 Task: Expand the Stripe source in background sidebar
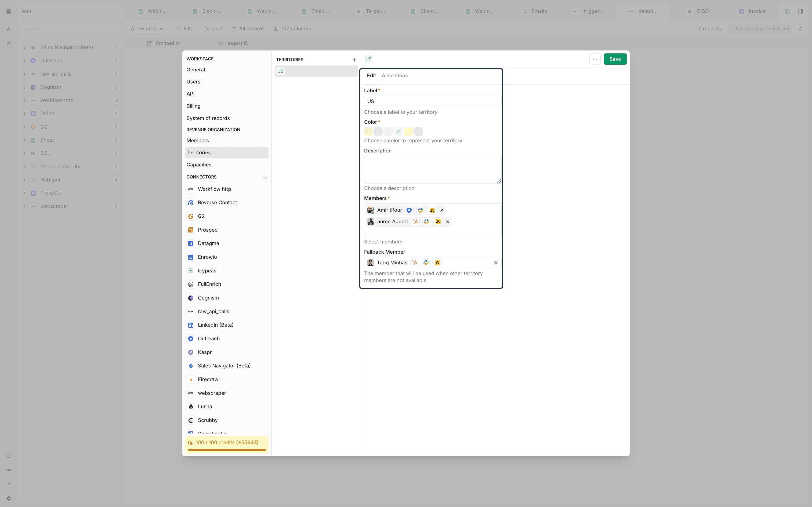24,114
